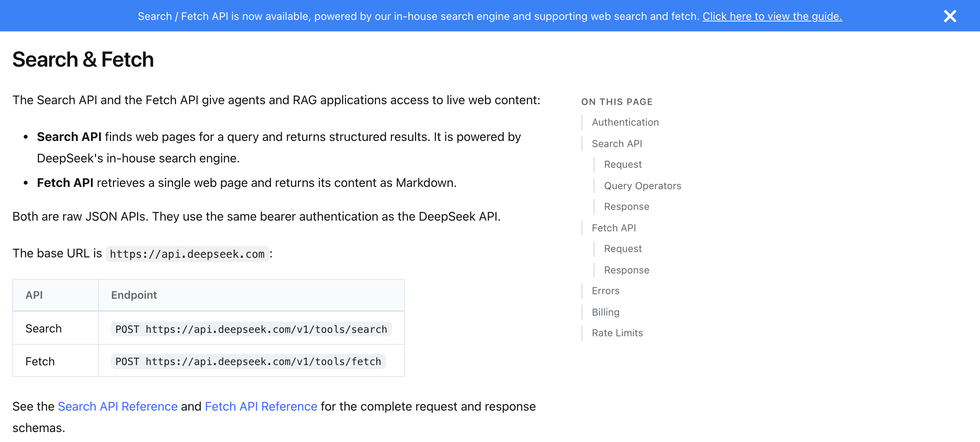
Task: Open the Rate Limits outline entry
Action: pyautogui.click(x=617, y=333)
